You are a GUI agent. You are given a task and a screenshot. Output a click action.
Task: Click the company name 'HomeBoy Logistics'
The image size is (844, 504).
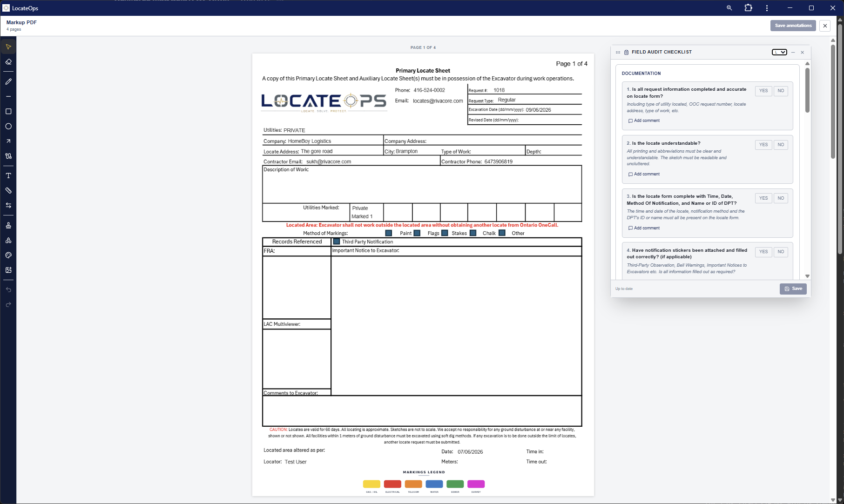[x=310, y=141]
